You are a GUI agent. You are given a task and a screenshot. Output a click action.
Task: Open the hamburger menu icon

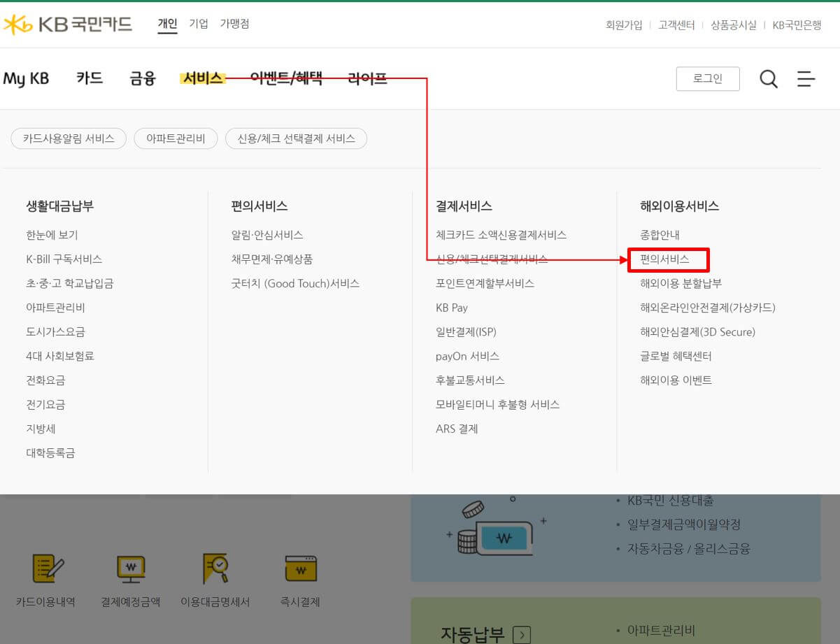pyautogui.click(x=806, y=79)
